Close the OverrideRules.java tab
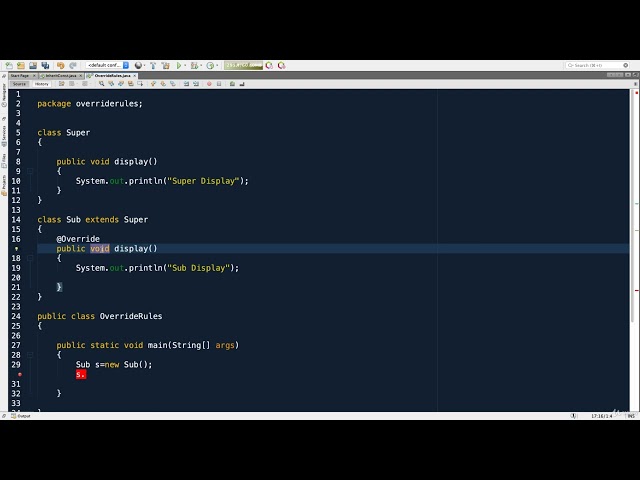 tap(134, 76)
